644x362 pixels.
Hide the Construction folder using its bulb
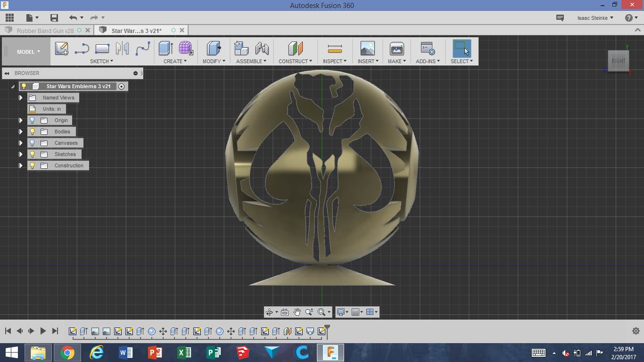tap(32, 165)
